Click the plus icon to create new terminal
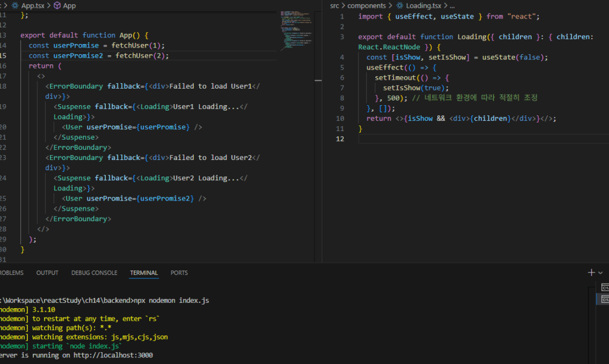Image resolution: width=609 pixels, height=364 pixels. [x=591, y=272]
